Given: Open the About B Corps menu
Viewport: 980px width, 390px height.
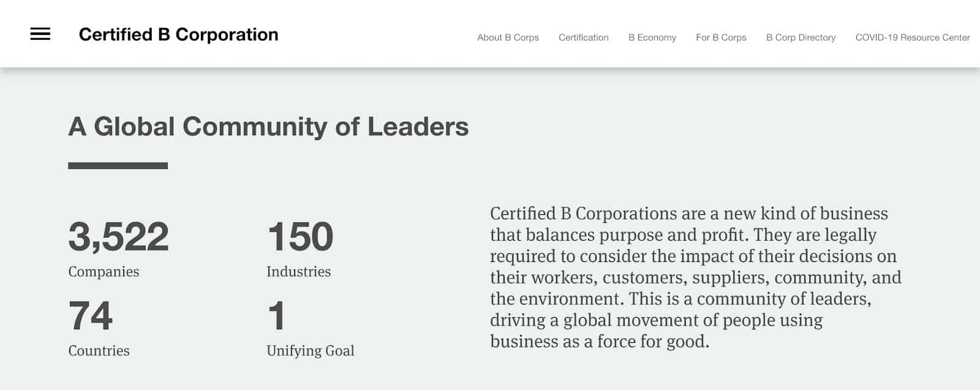Looking at the screenshot, I should pyautogui.click(x=507, y=37).
